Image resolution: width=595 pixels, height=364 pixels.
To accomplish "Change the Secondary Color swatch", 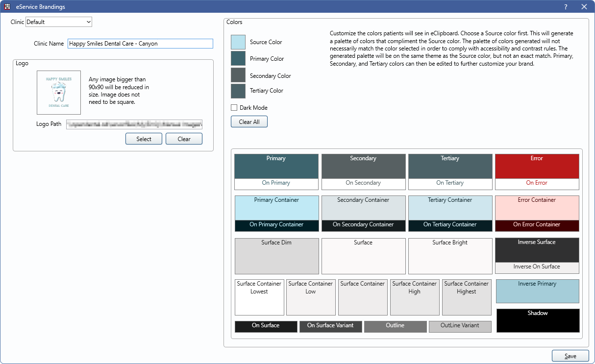I will pyautogui.click(x=238, y=75).
